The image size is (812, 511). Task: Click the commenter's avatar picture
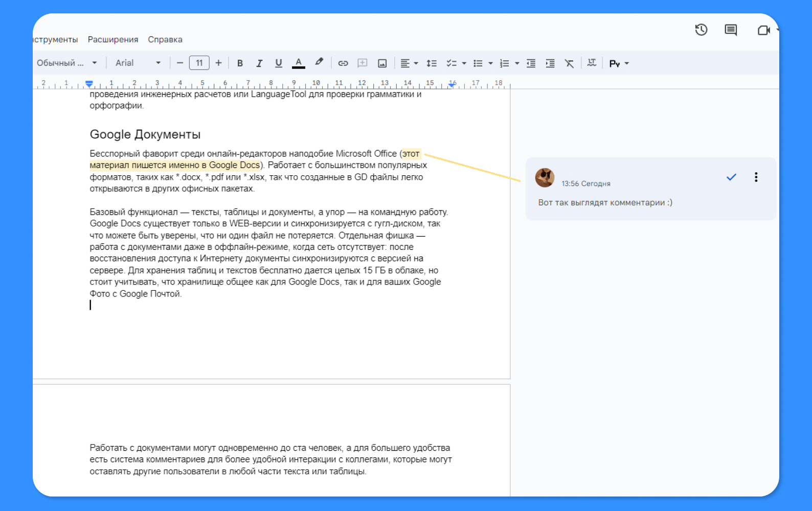point(545,177)
